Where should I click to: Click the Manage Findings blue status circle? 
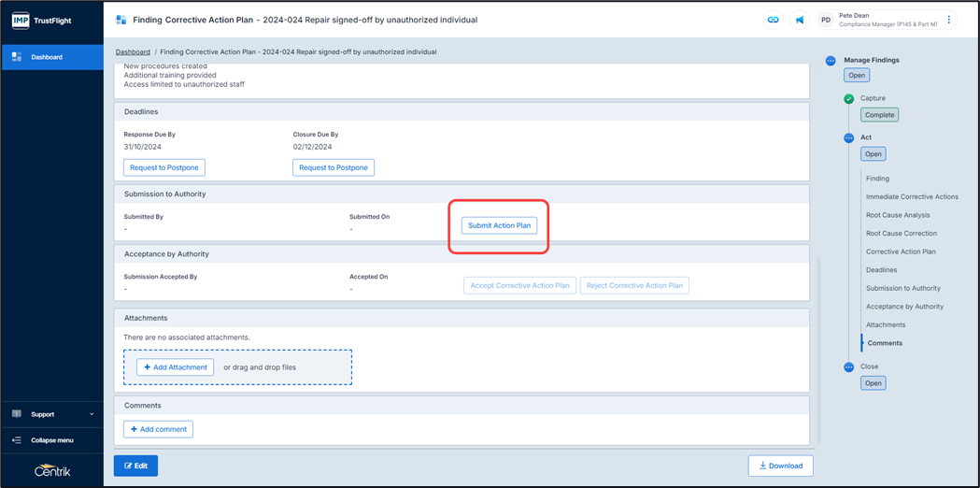click(x=831, y=61)
